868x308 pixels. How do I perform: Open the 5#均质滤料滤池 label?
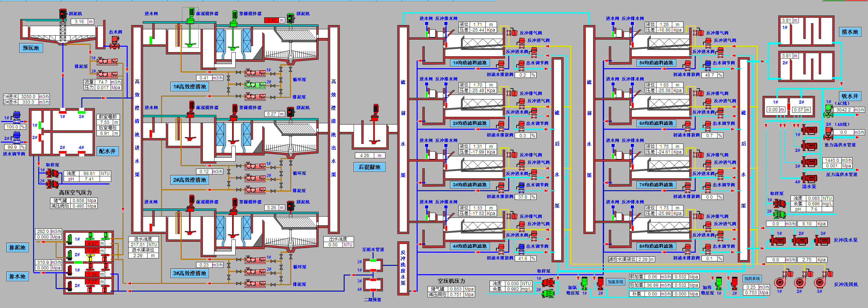click(656, 63)
